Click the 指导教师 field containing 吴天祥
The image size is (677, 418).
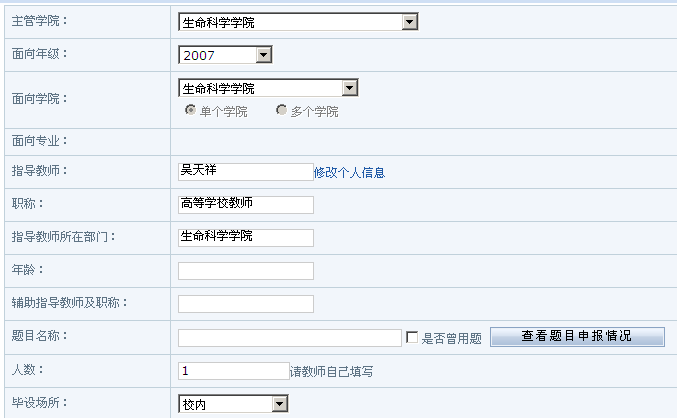[x=245, y=171]
